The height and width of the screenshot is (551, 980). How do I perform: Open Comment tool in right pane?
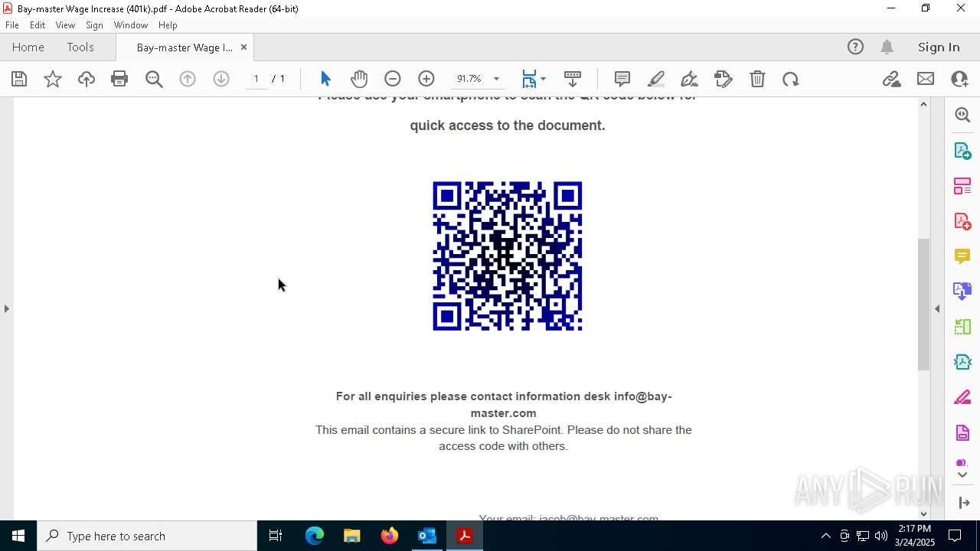coord(962,256)
